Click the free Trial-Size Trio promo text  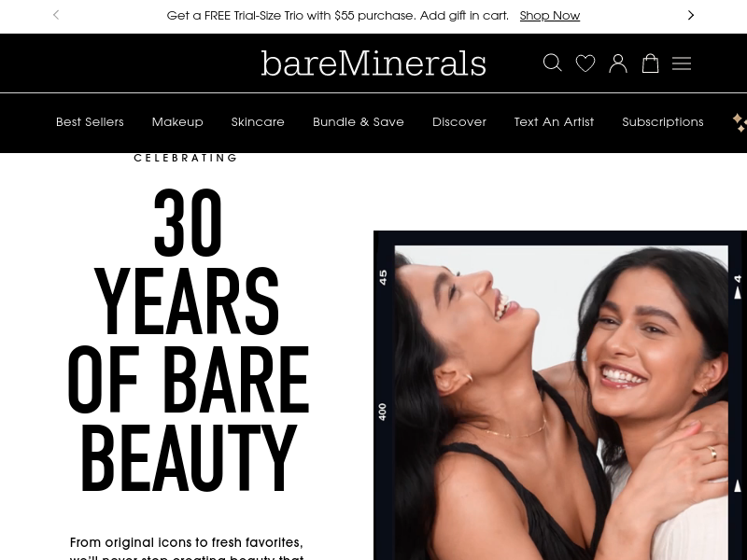point(338,16)
